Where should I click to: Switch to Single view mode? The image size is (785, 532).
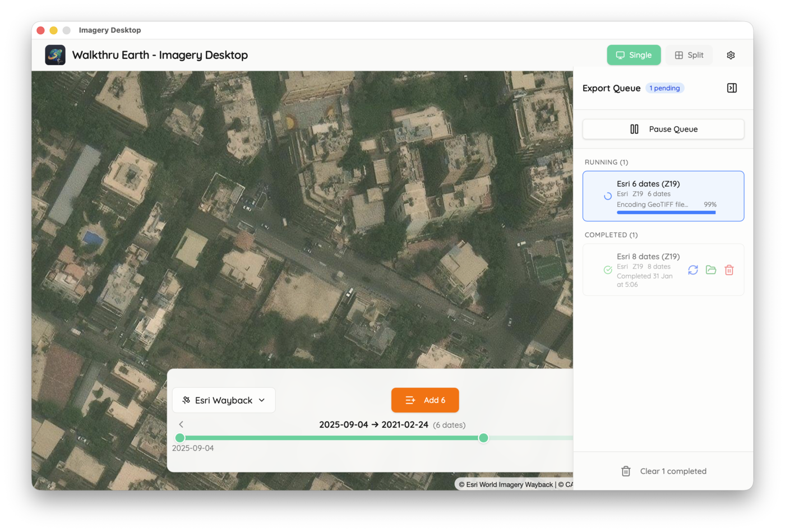pyautogui.click(x=634, y=55)
